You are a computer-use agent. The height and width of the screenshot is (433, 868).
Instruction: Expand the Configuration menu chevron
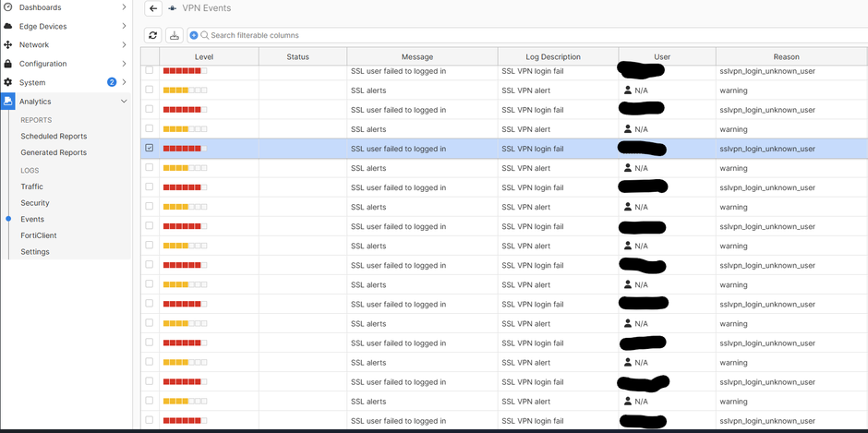(124, 64)
